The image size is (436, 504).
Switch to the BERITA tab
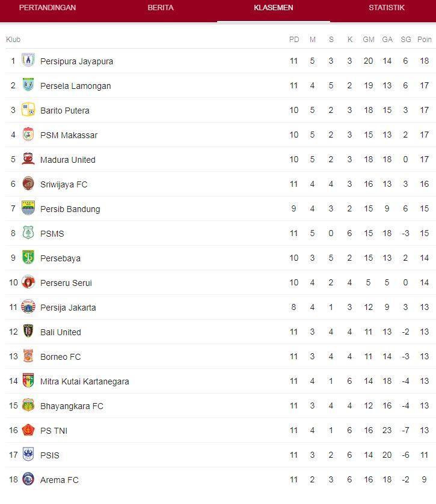[159, 8]
